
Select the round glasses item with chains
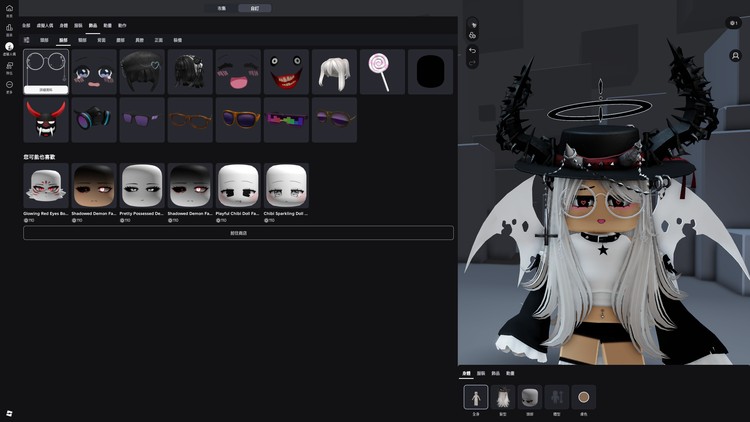46,68
